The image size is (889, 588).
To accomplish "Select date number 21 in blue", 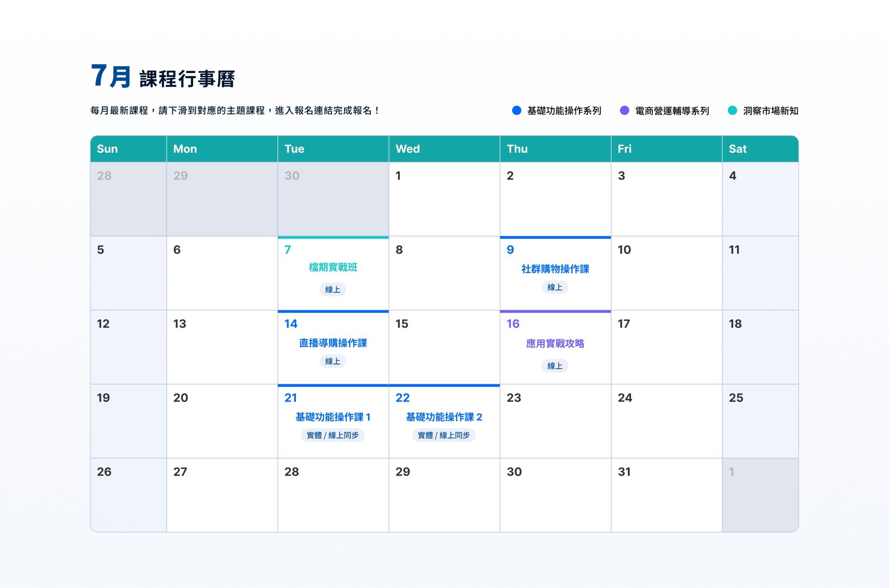I will pyautogui.click(x=291, y=398).
